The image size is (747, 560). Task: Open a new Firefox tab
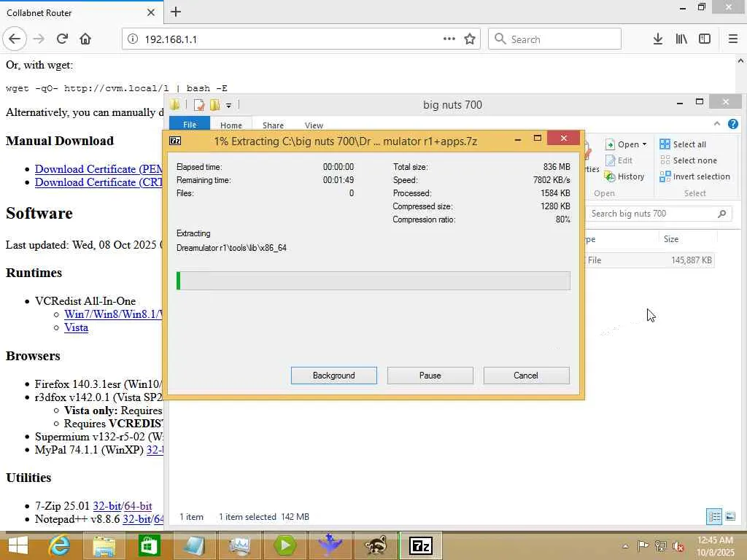(x=176, y=12)
